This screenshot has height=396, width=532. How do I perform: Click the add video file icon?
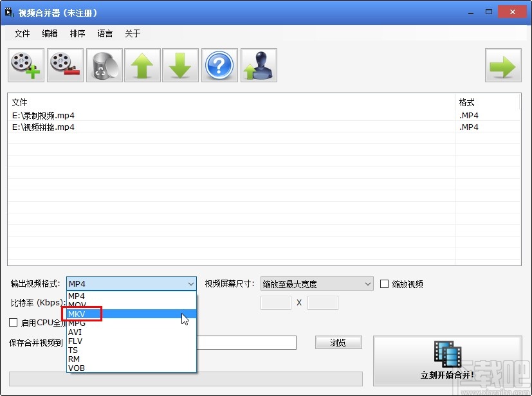pos(26,65)
